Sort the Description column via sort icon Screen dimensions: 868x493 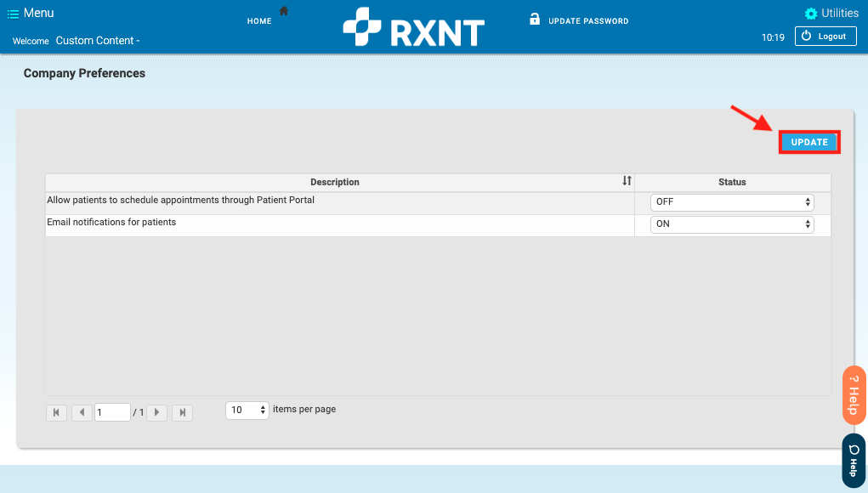coord(627,181)
